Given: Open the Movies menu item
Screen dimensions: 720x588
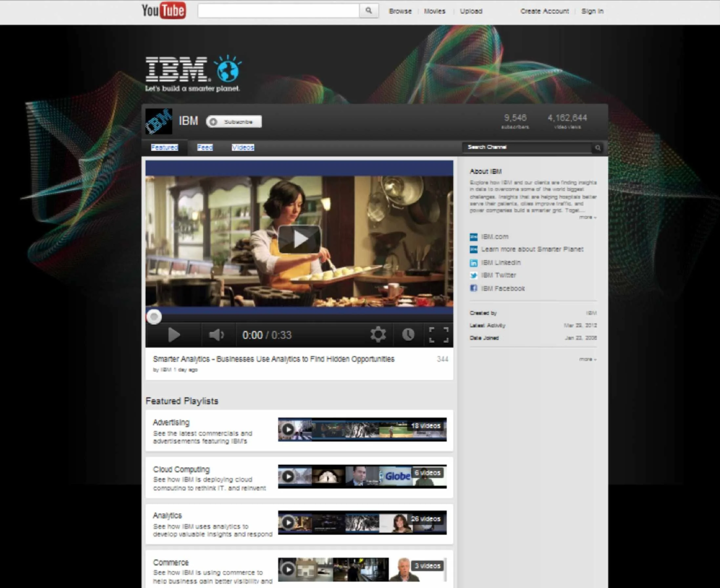Looking at the screenshot, I should tap(435, 11).
